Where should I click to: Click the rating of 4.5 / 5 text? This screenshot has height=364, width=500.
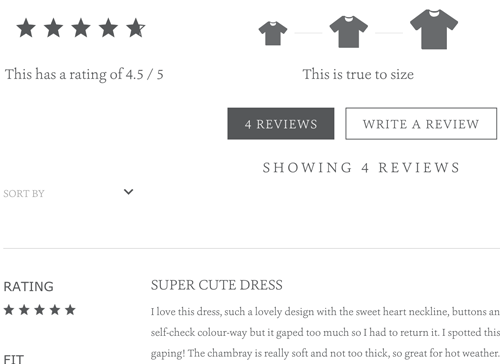point(84,74)
